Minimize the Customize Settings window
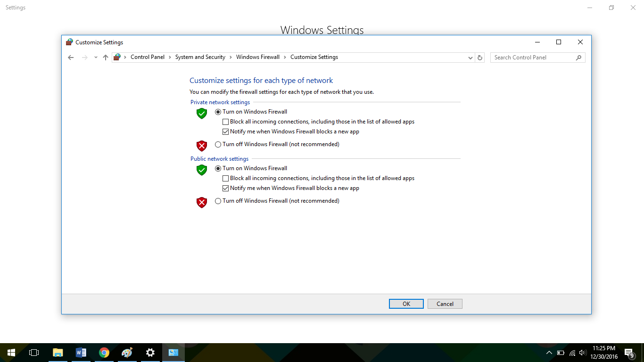Image resolution: width=644 pixels, height=362 pixels. tap(537, 42)
